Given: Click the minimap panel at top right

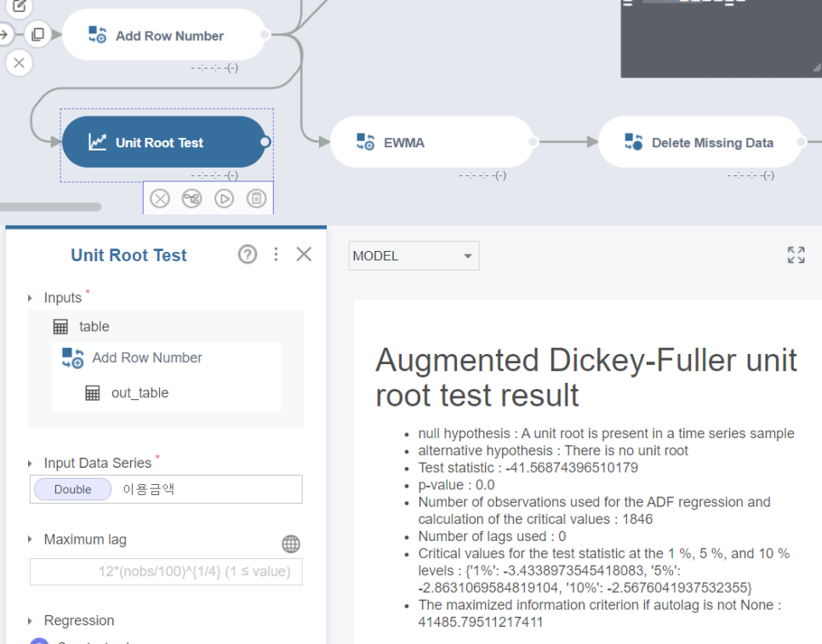Looking at the screenshot, I should pos(722,38).
